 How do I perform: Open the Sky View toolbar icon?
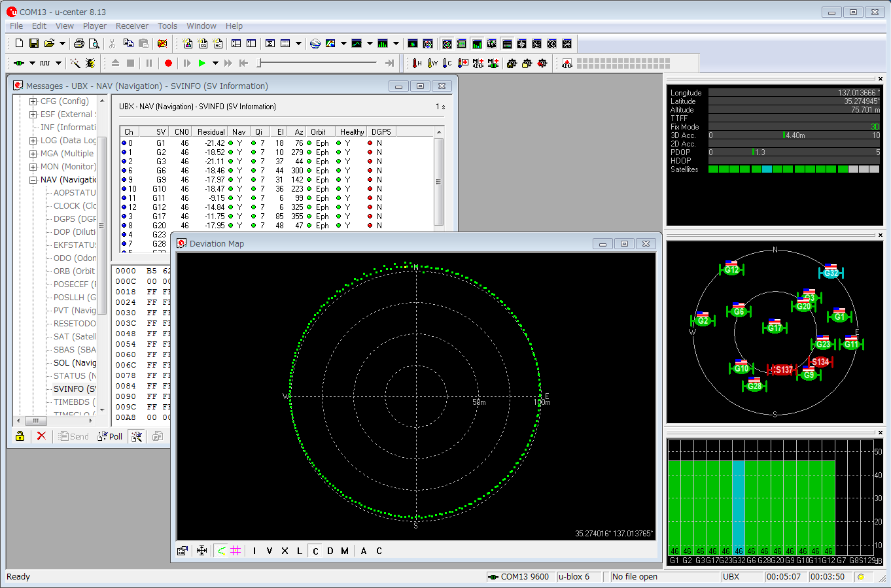click(x=427, y=43)
